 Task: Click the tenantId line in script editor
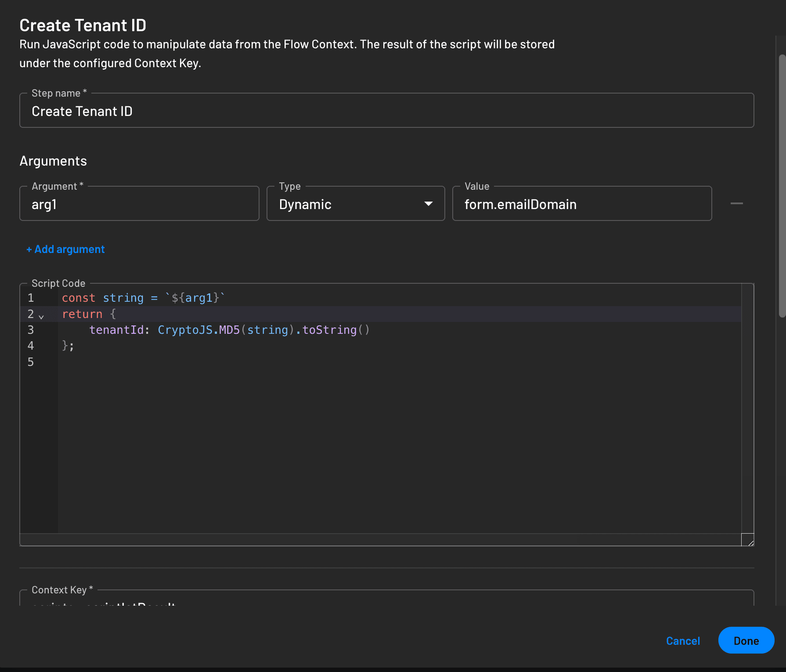click(400, 330)
